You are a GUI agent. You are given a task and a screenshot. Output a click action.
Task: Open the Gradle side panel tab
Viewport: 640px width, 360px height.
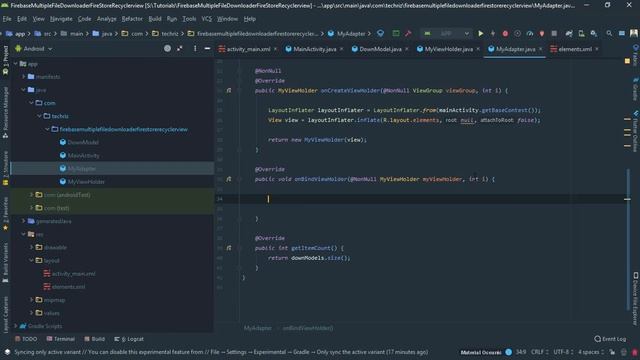(635, 90)
